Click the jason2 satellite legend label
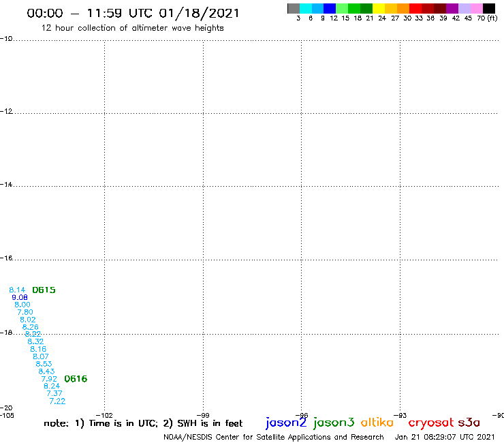Viewport: 504px width, 443px height. point(286,423)
